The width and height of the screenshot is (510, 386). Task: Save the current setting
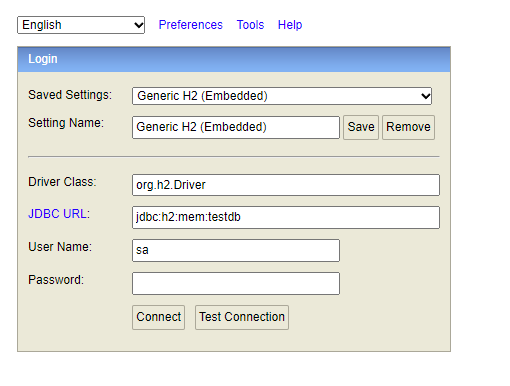coord(361,127)
